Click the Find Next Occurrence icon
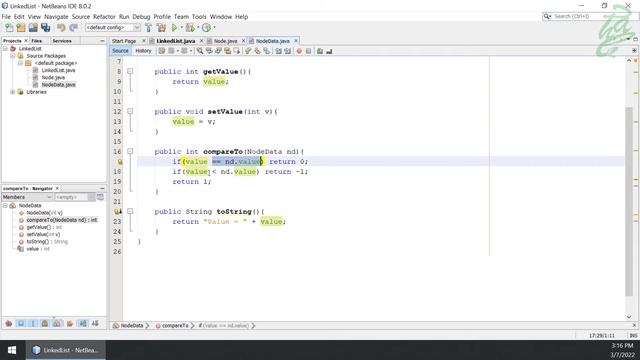640x360 pixels. 218,51
